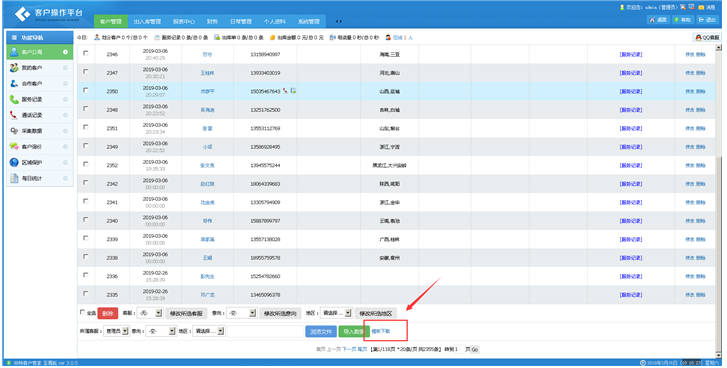Click the document icon for 每日统计

(14, 178)
